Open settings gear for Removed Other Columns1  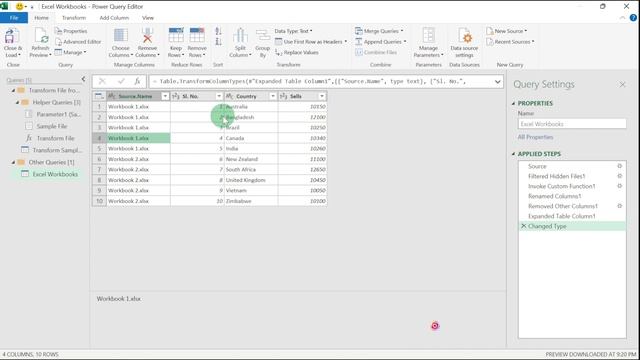click(620, 206)
